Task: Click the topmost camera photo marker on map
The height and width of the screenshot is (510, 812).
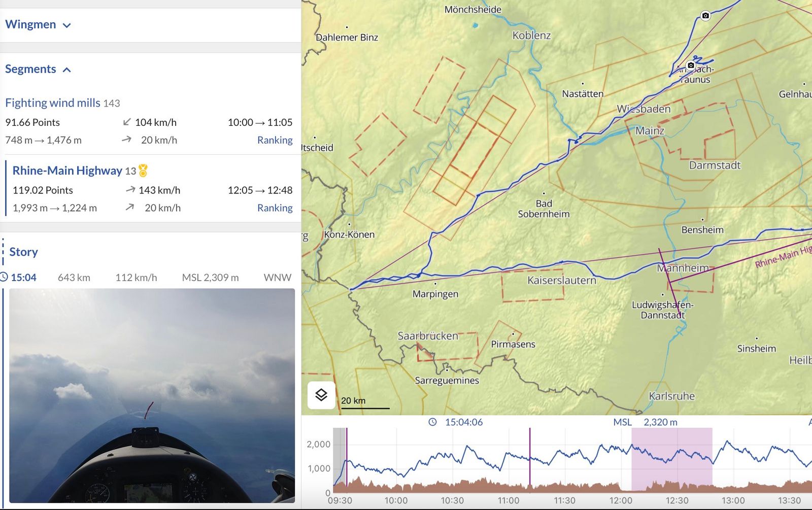Action: [x=705, y=16]
